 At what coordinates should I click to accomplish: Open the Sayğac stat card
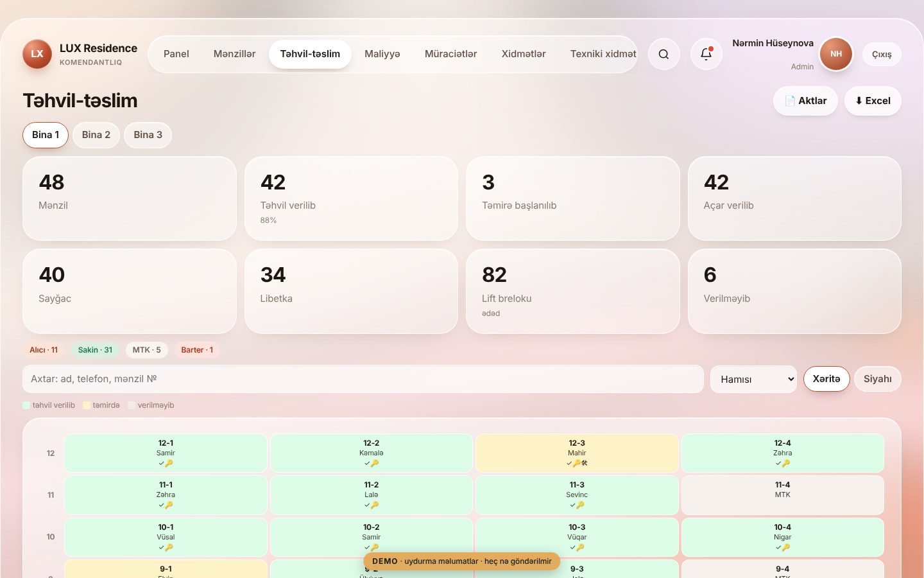coord(130,292)
